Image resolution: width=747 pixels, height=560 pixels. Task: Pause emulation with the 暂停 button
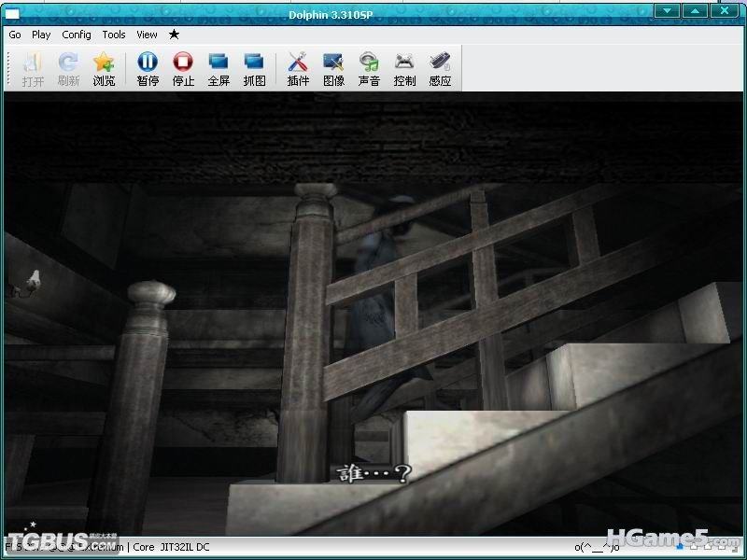148,68
